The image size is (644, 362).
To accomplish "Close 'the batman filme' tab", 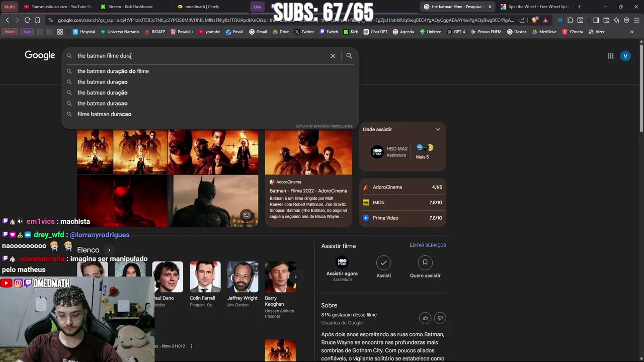I will [490, 7].
